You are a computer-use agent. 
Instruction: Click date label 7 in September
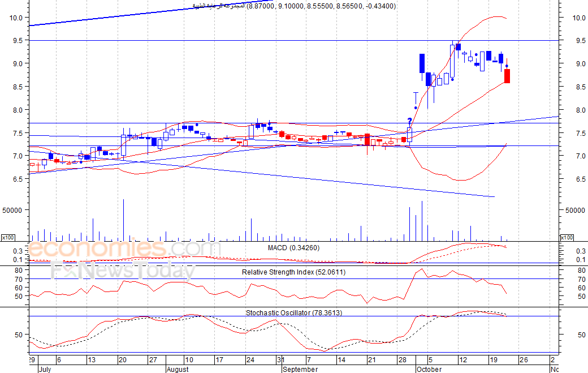(309, 360)
